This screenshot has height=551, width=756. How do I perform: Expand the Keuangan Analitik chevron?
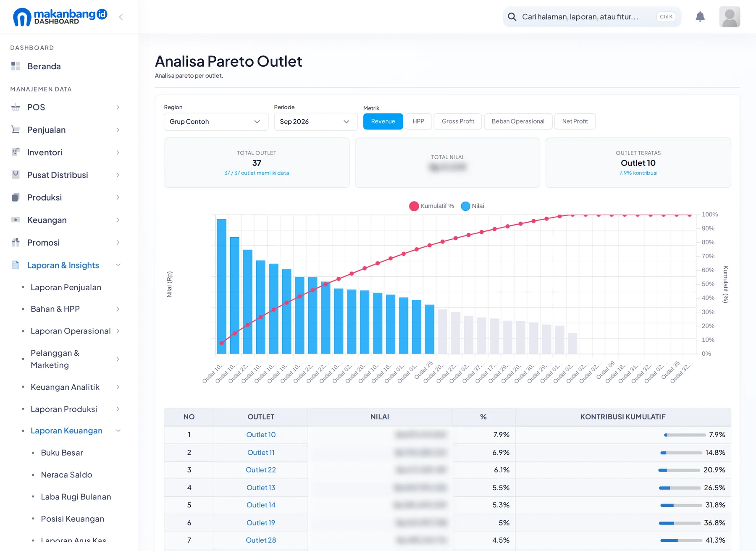click(118, 387)
